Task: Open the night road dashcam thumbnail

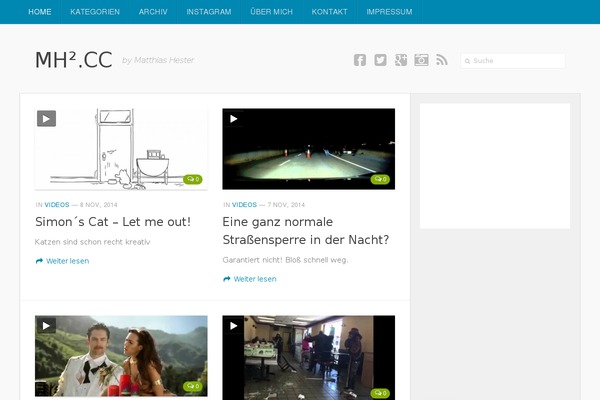Action: [308, 149]
